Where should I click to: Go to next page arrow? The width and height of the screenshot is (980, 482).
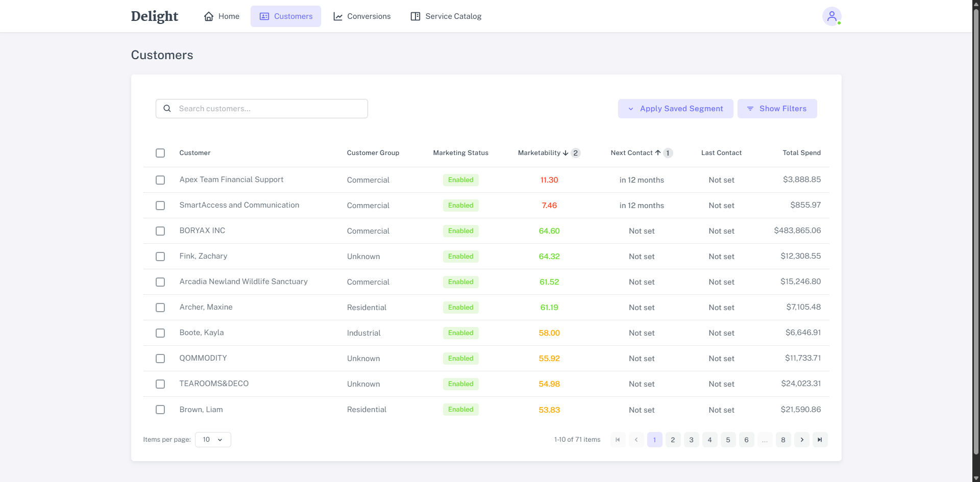pos(802,440)
